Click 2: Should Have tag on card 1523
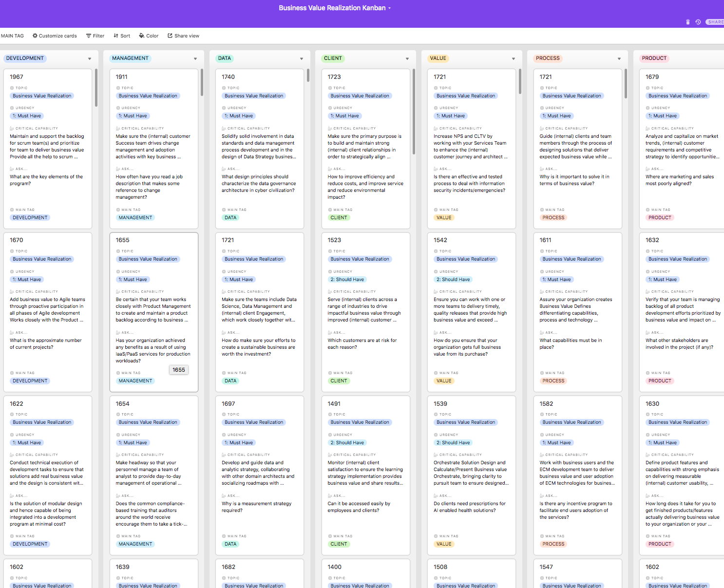 coord(347,280)
